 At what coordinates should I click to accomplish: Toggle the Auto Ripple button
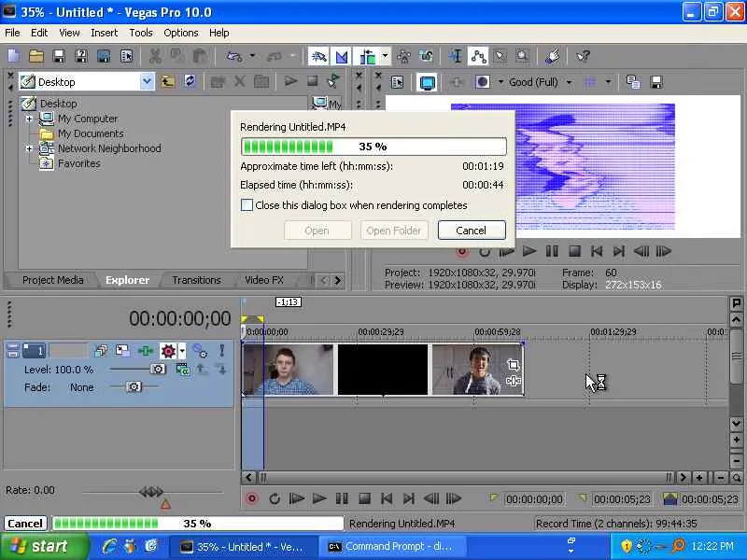click(x=367, y=57)
